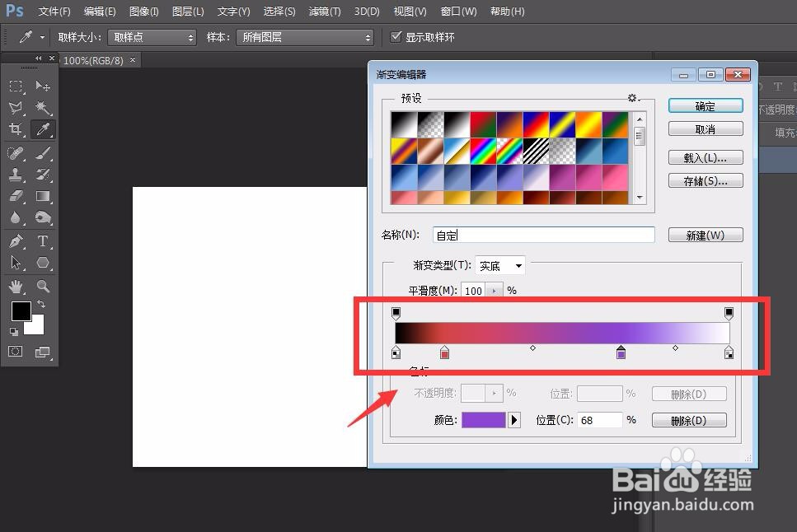Screen dimensions: 797x532
Task: Select the Horizontal Type tool
Action: 43,240
